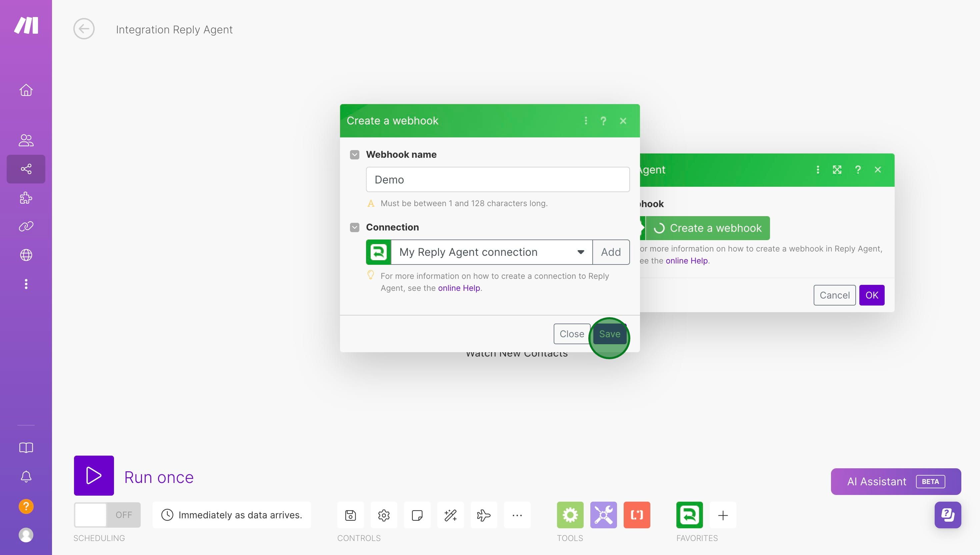The height and width of the screenshot is (555, 980).
Task: Save scenario with the floppy disk icon
Action: coord(350,515)
